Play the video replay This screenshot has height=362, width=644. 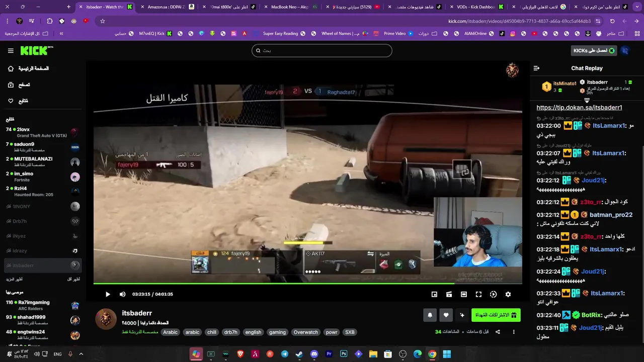pyautogui.click(x=108, y=294)
